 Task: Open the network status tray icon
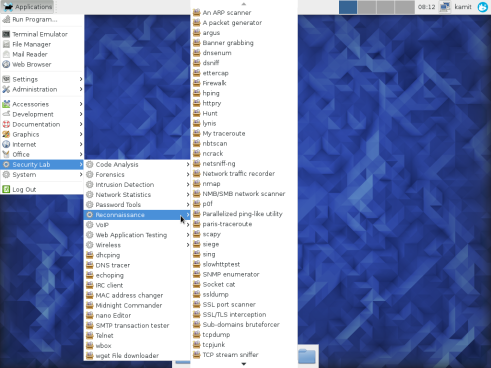click(x=445, y=7)
